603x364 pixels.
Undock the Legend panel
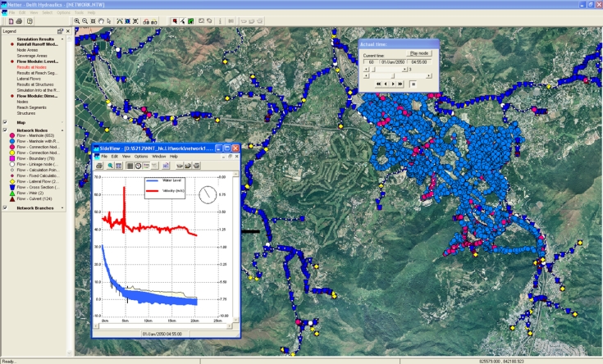(60, 31)
